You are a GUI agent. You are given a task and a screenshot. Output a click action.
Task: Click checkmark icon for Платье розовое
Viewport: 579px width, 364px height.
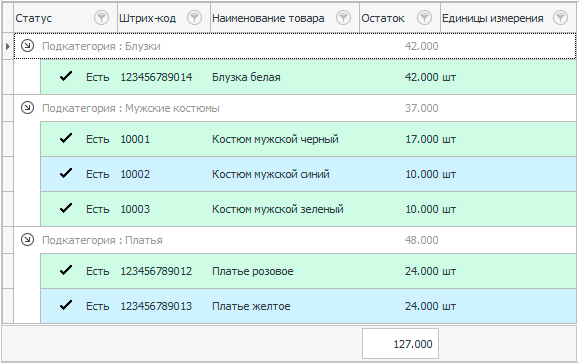tap(66, 270)
